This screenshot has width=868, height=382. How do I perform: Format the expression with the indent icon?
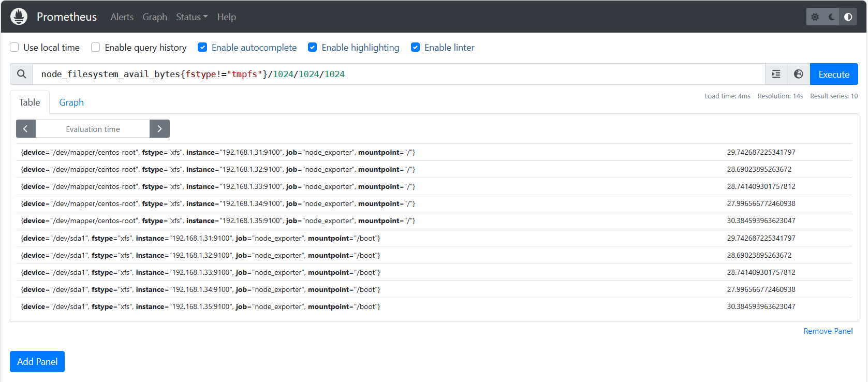coord(776,74)
